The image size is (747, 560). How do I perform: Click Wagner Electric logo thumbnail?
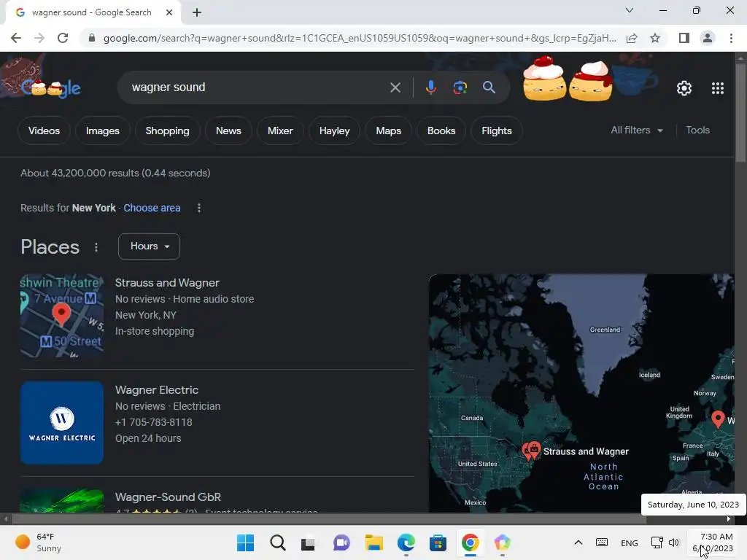click(x=62, y=422)
